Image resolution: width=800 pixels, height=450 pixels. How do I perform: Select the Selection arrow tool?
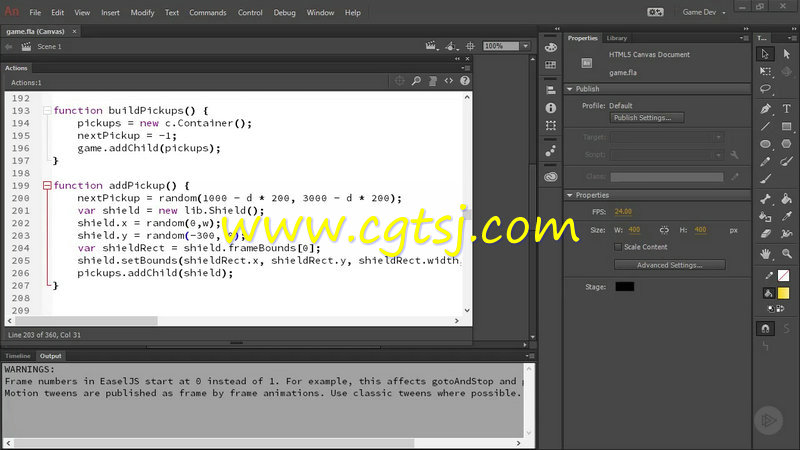click(765, 54)
